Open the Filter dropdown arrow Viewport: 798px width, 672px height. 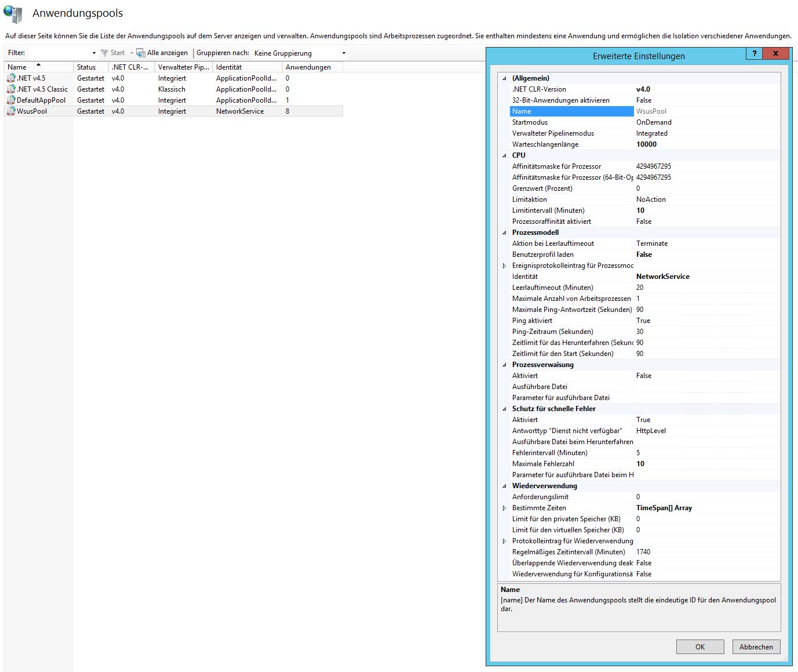(94, 53)
